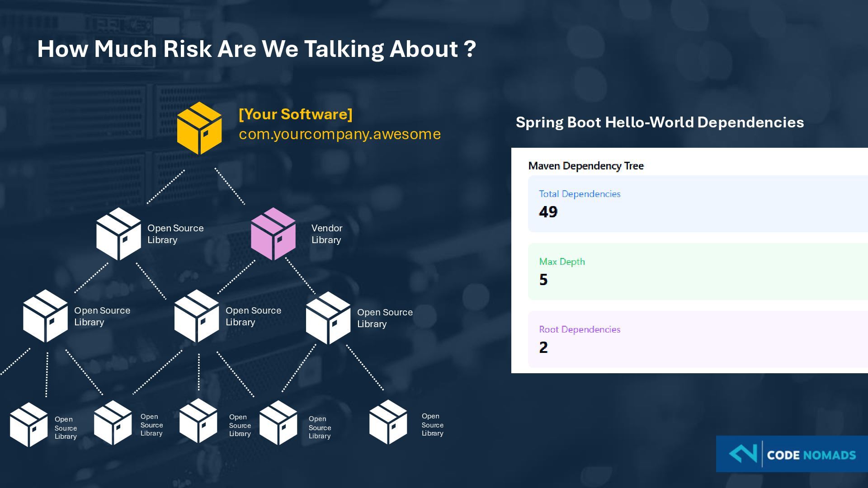Screen dimensions: 868x488
Task: Click the middle third-row Open Source Library box
Action: (197, 316)
